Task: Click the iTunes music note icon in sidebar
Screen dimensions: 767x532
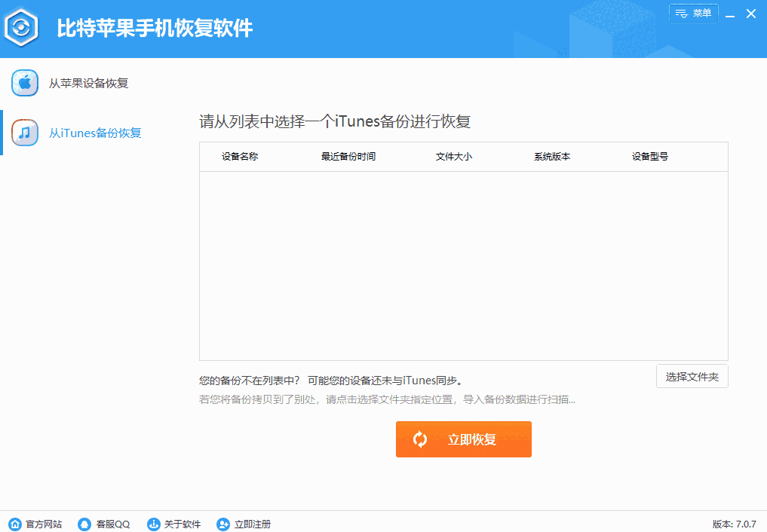Action: coord(25,132)
